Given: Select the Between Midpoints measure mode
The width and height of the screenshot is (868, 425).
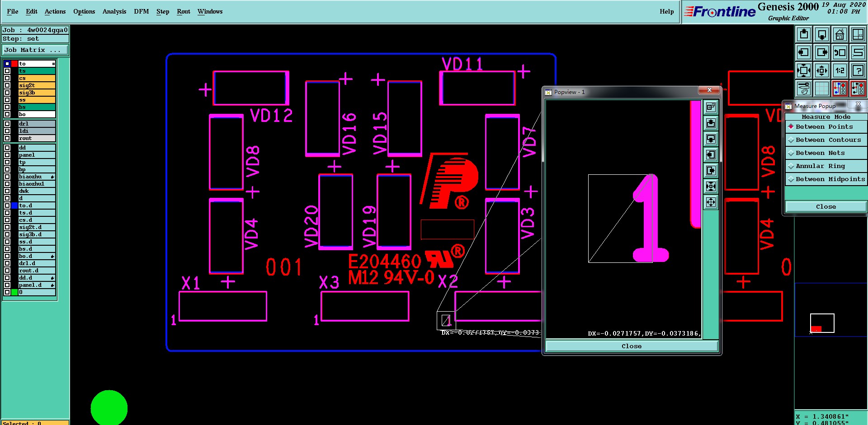Looking at the screenshot, I should coord(826,179).
